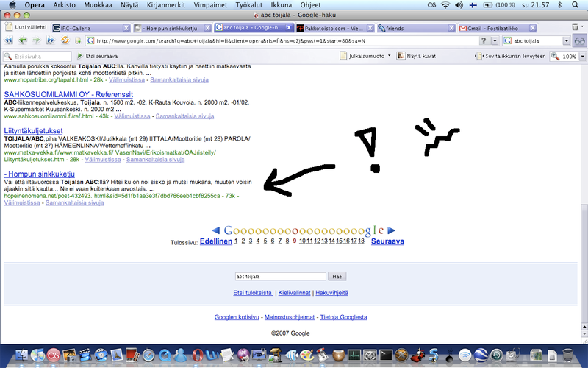This screenshot has height=368, width=588.
Task: Open the Arkisto menu
Action: [x=64, y=5]
